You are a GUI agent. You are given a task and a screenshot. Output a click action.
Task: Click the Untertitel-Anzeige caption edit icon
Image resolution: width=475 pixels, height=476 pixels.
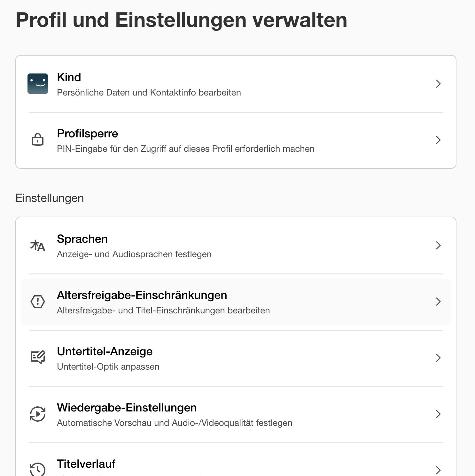click(38, 357)
